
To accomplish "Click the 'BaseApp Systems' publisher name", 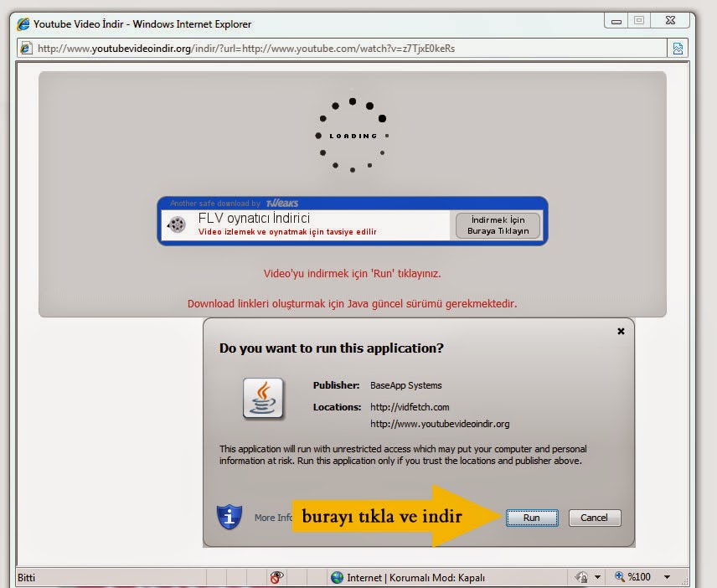I will point(406,385).
